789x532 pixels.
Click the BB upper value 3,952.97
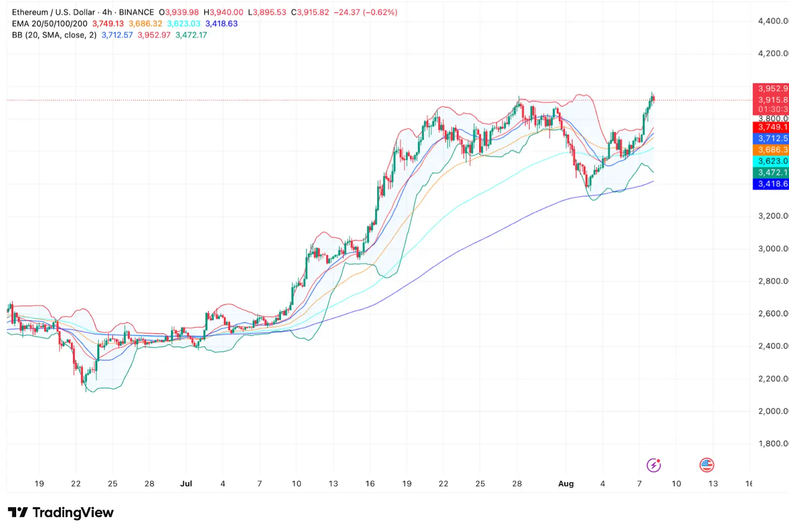[x=154, y=35]
